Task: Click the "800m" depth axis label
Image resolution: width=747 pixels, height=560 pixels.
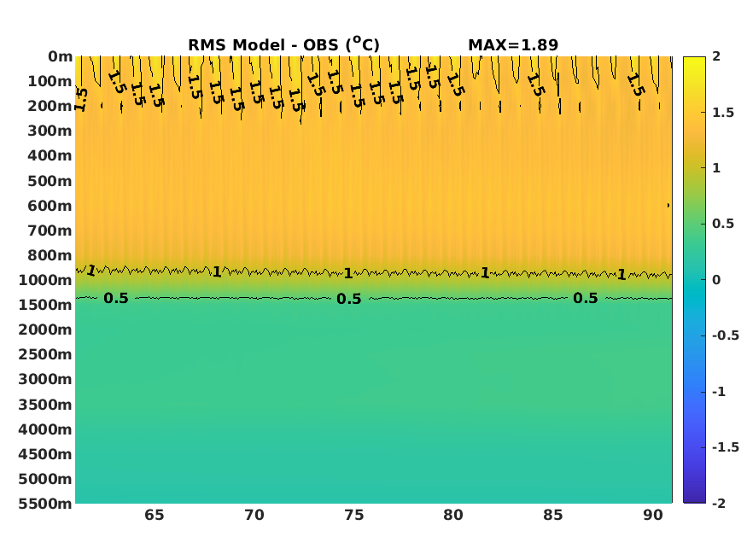Action: coord(50,255)
